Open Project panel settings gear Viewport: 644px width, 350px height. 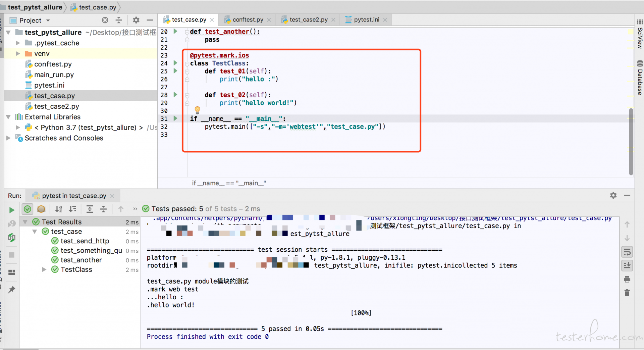point(136,20)
